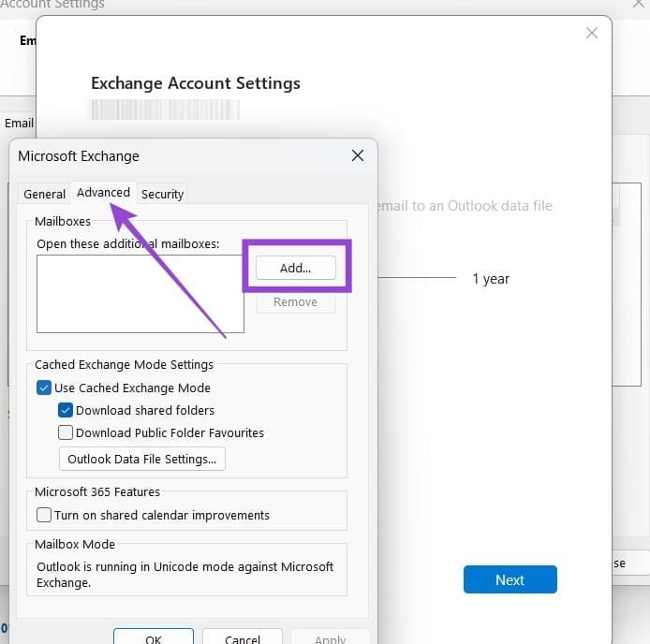
Task: Click the Exchange Account Settings heading
Action: click(x=196, y=83)
